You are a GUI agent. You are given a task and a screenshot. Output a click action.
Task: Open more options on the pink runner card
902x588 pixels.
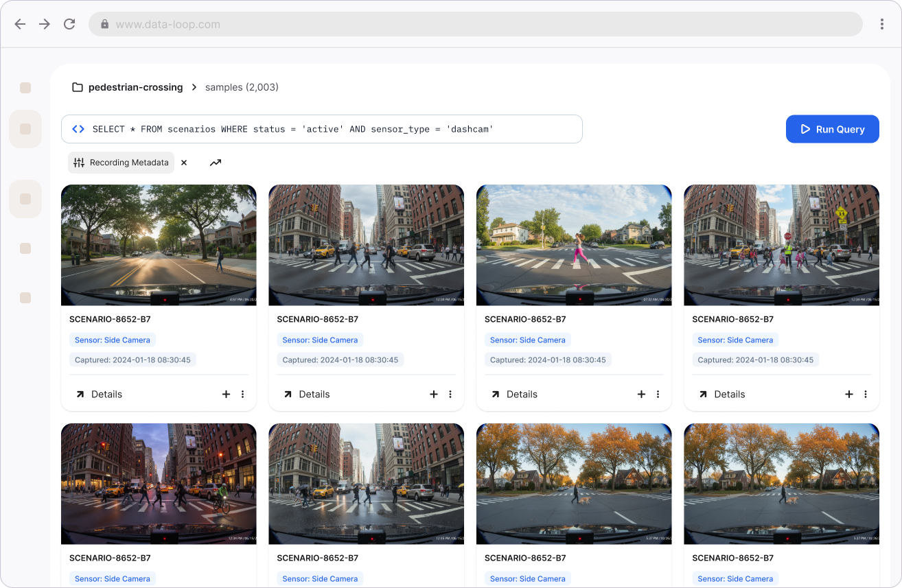[658, 395]
